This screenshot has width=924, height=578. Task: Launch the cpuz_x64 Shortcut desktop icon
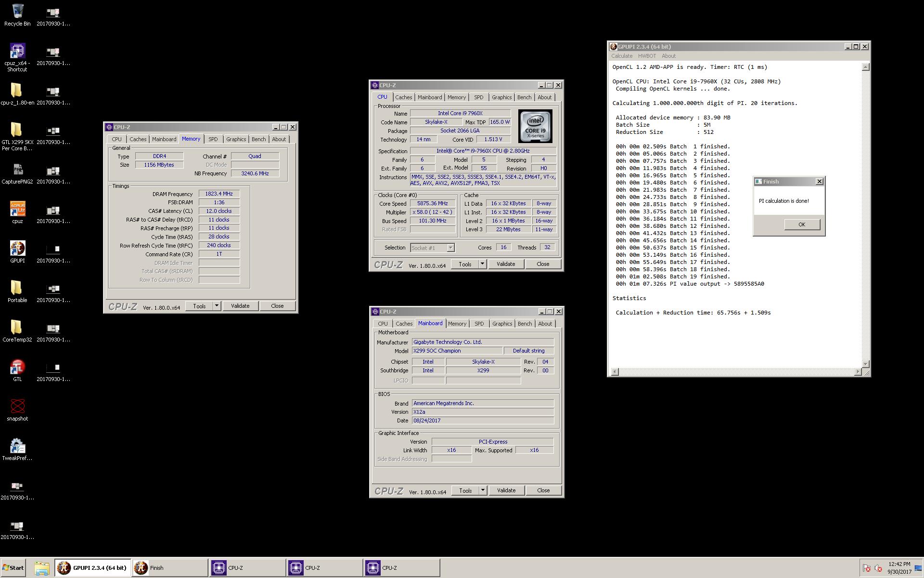tap(17, 57)
